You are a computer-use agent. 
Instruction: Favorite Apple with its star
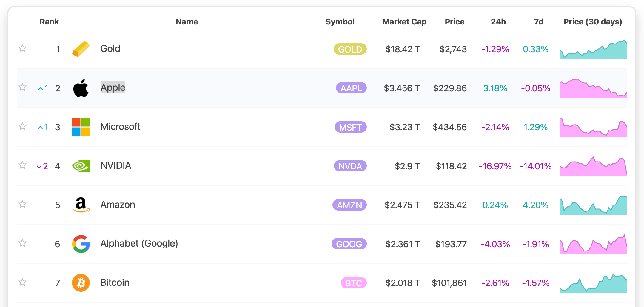[22, 87]
